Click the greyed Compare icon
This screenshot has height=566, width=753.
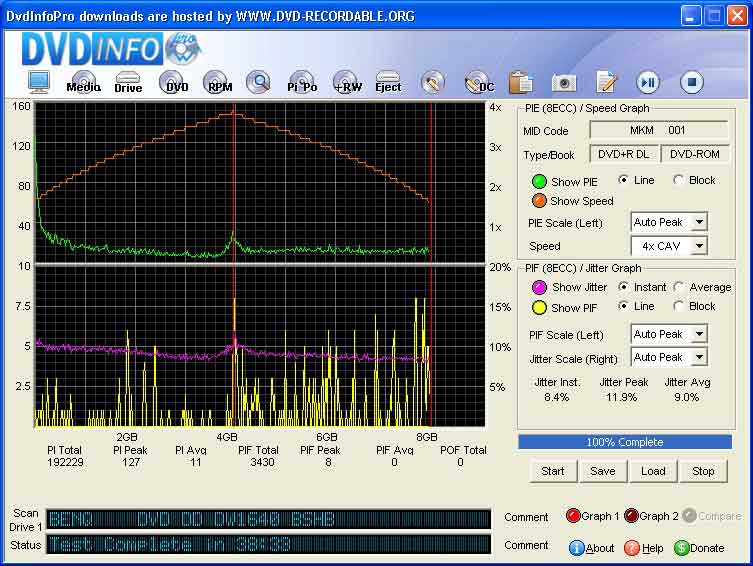click(x=689, y=516)
